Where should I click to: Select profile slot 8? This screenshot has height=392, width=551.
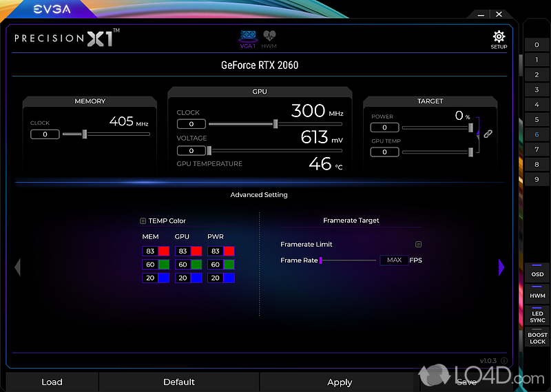pyautogui.click(x=537, y=164)
